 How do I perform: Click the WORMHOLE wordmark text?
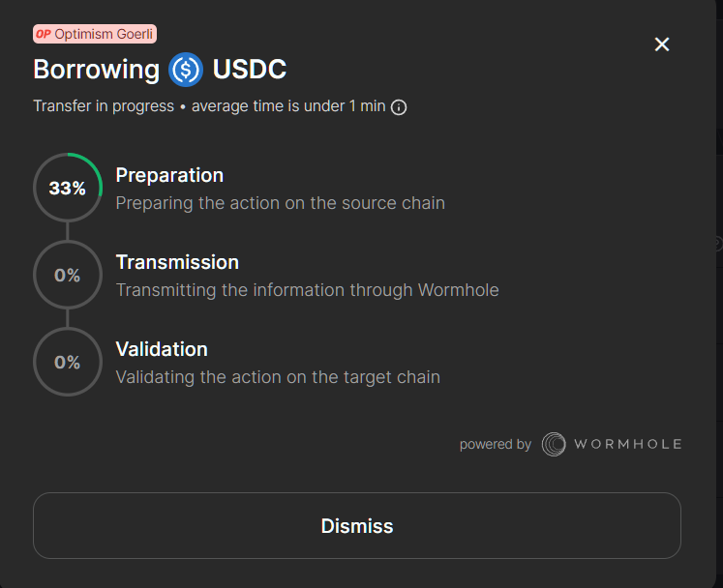point(628,444)
